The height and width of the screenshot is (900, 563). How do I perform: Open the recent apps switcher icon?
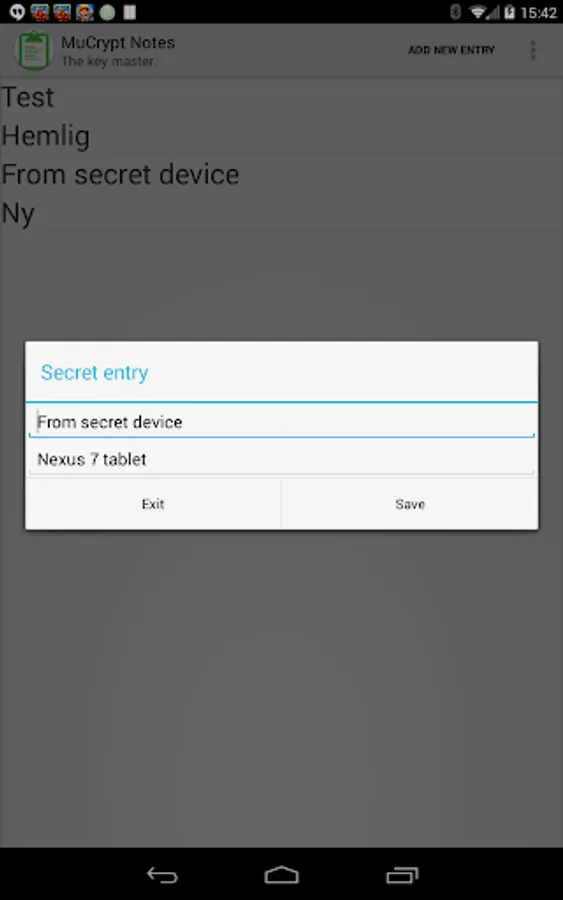pyautogui.click(x=402, y=875)
